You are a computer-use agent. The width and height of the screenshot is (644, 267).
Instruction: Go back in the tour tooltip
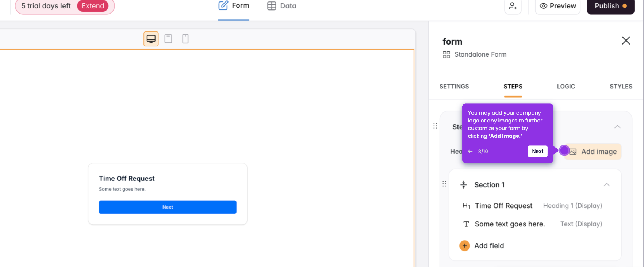tap(470, 151)
